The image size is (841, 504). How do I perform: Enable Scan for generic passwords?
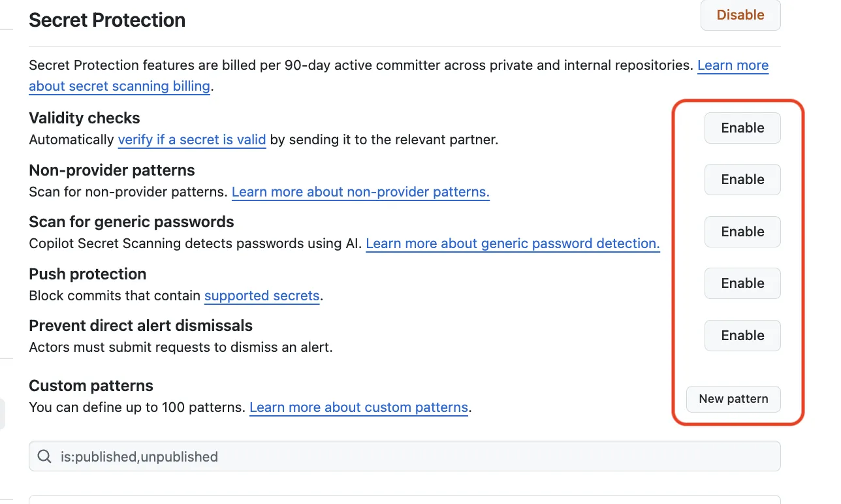pos(742,232)
